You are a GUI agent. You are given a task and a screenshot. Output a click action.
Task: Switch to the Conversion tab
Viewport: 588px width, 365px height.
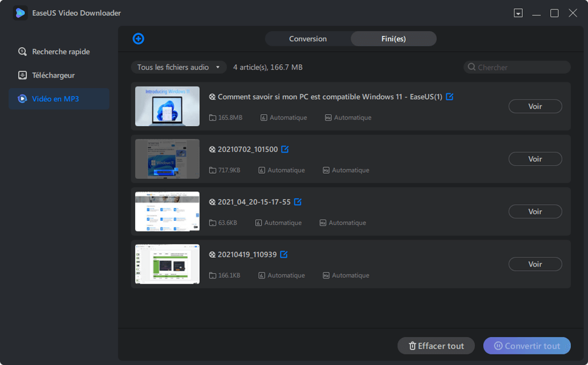[308, 39]
